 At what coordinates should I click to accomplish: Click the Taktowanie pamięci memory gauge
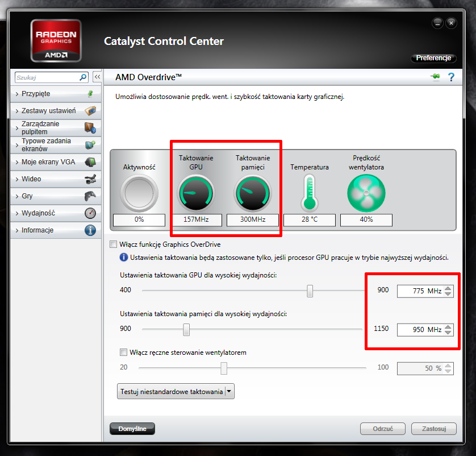[253, 193]
